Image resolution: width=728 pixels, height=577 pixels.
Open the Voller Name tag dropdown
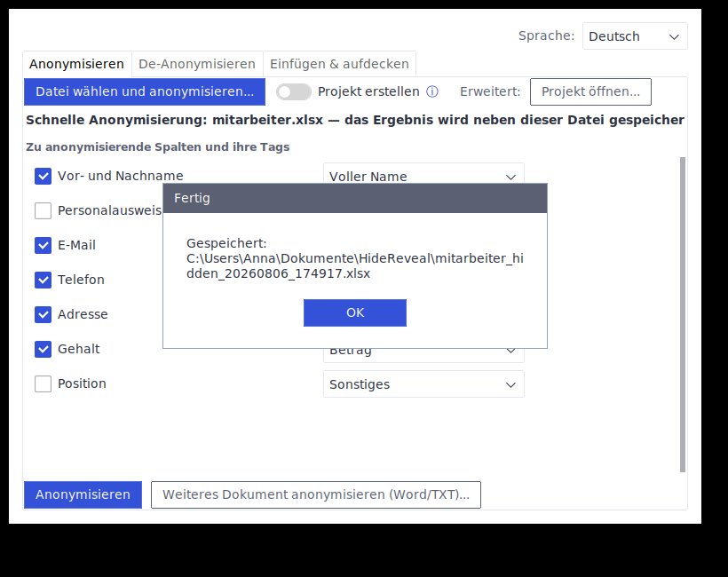click(x=423, y=174)
